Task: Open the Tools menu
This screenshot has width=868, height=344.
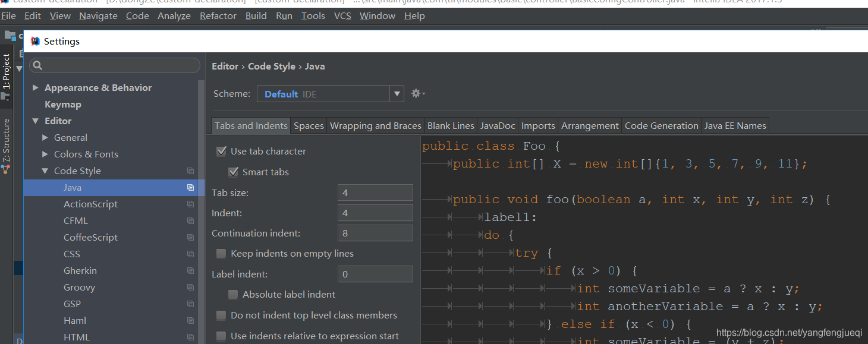Action: pos(313,16)
